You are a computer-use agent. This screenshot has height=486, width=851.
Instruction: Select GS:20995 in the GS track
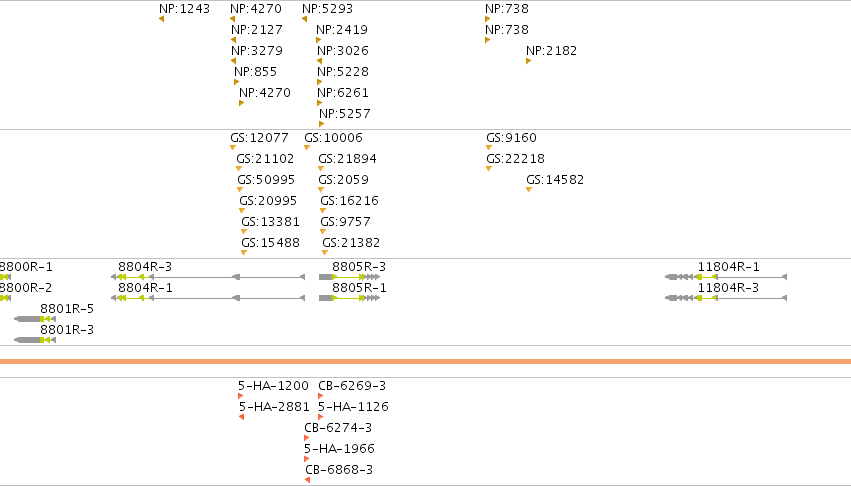[268, 201]
